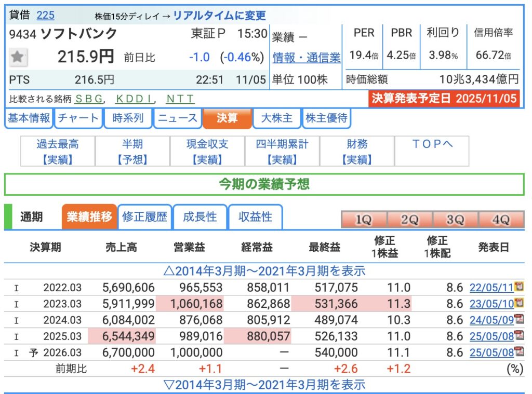The height and width of the screenshot is (394, 532).
Task: Open the PDF icon in the 2026.03 forecast row
Action: (x=518, y=352)
